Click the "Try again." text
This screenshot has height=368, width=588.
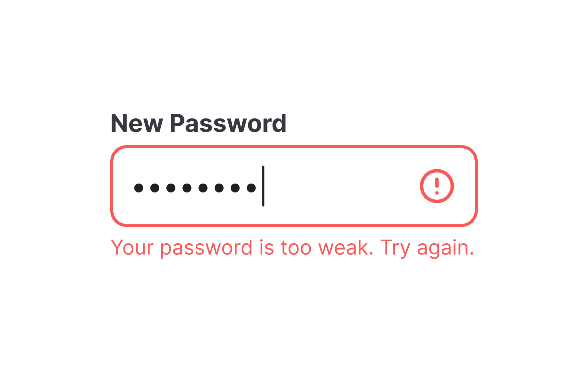pos(427,247)
